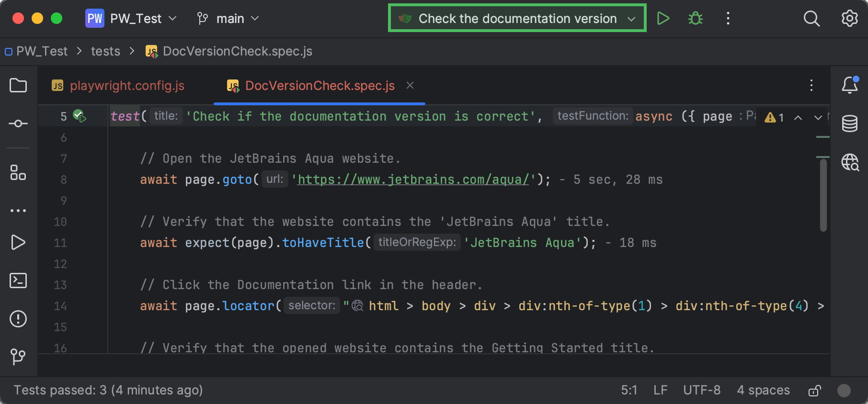Select the DocVersionCheck.spec.js tab
868x404 pixels.
pyautogui.click(x=320, y=86)
